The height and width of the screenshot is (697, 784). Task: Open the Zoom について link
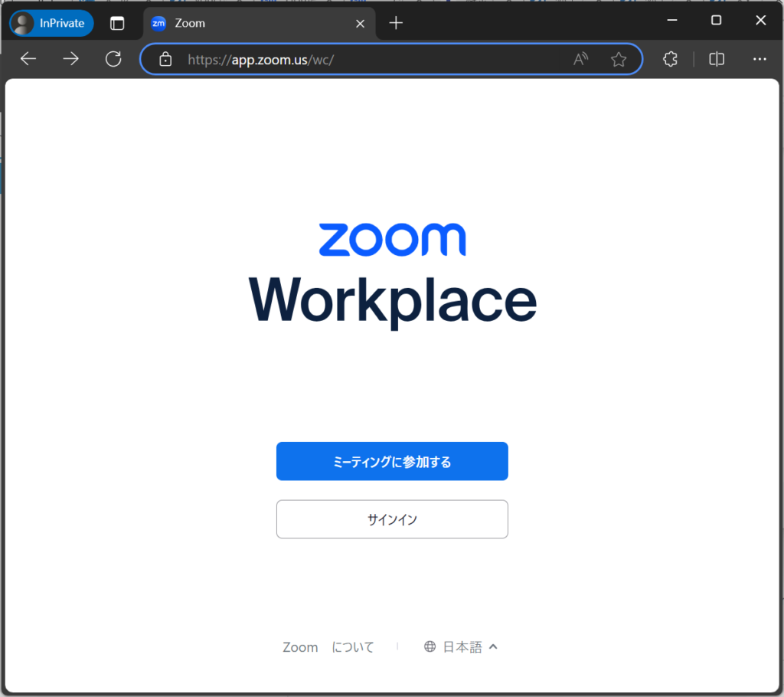tap(328, 647)
